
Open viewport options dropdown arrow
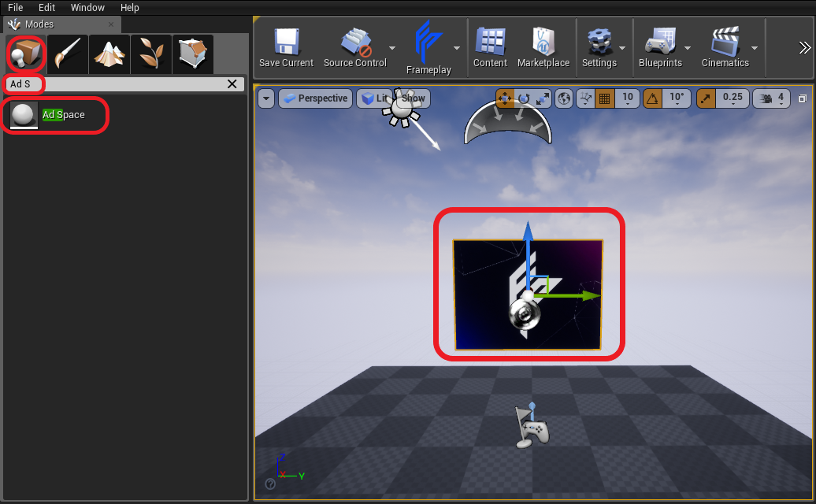266,98
